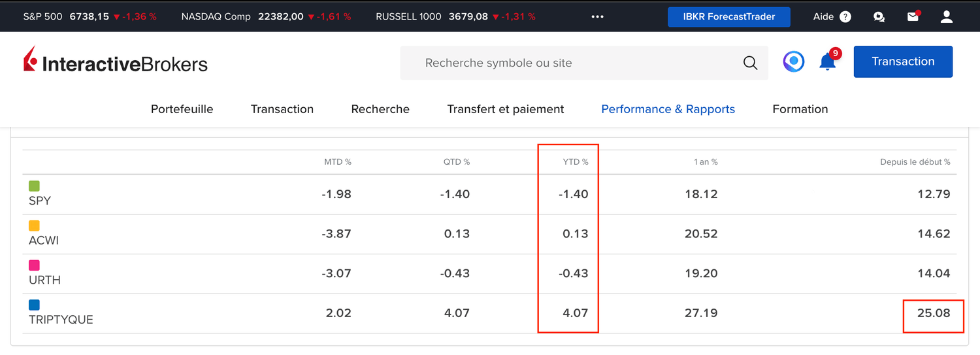This screenshot has height=355, width=980.
Task: Open the user account profile icon
Action: [x=947, y=17]
